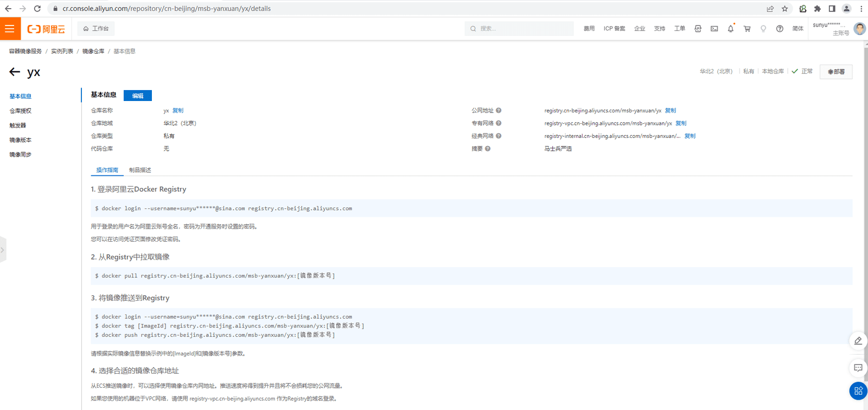868x410 pixels.
Task: Go to 镜像仓库 breadcrumb
Action: coord(93,51)
